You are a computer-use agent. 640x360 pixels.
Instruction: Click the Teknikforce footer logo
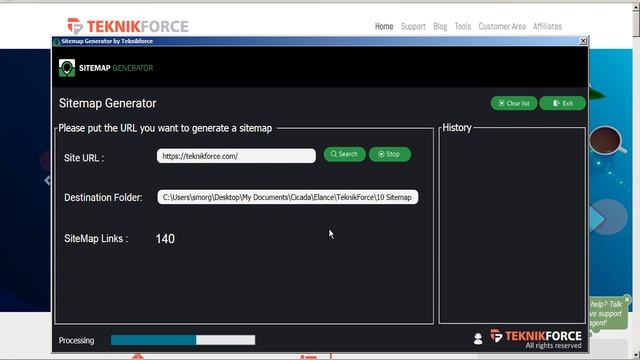(x=536, y=339)
